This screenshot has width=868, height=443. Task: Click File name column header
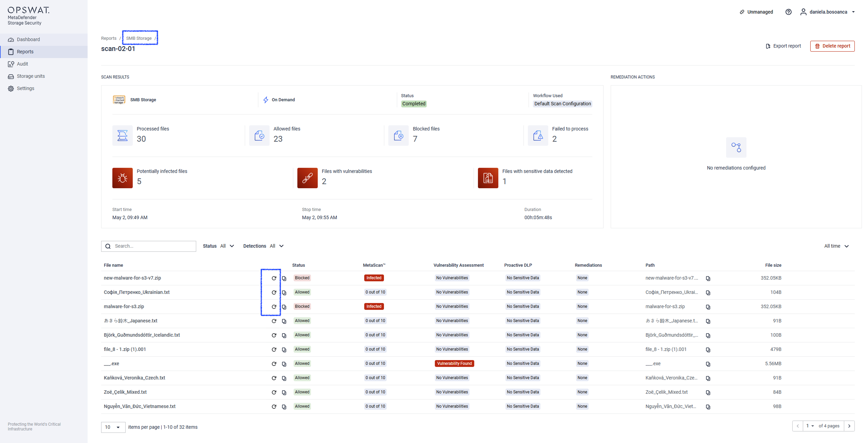click(113, 265)
